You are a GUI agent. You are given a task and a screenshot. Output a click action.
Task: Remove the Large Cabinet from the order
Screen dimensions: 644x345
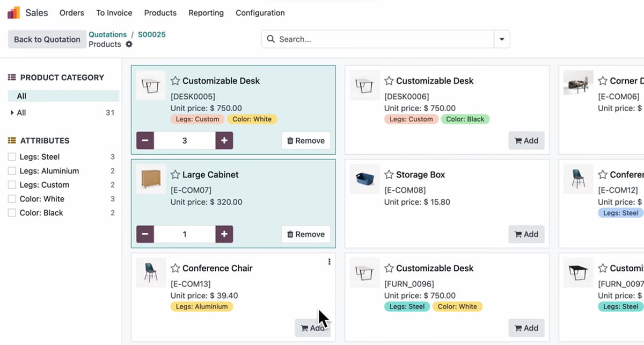(x=306, y=234)
